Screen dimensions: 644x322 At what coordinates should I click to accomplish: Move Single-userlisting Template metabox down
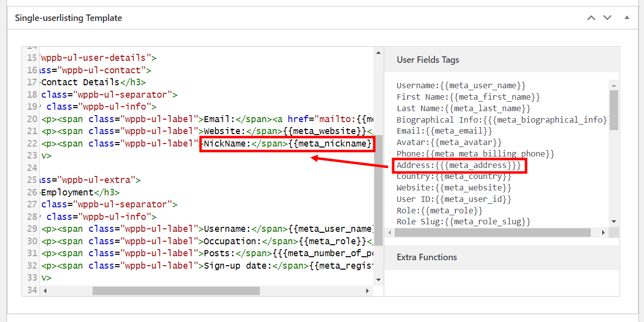point(607,18)
